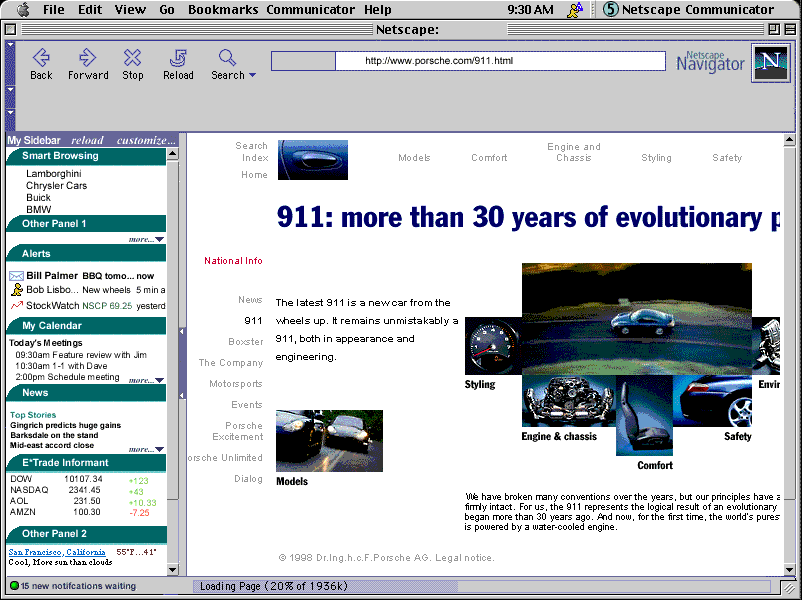Click the Safety link in top navigation
Screen dimensions: 802x600
[727, 158]
